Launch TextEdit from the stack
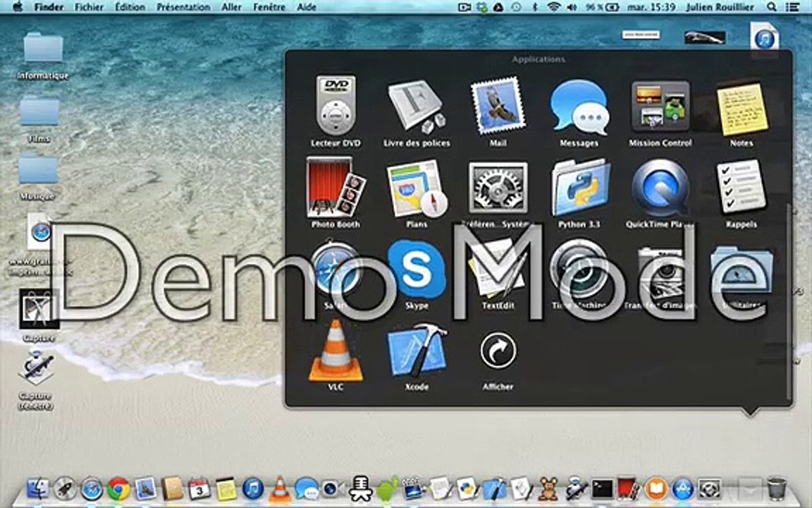This screenshot has height=508, width=812. (498, 270)
